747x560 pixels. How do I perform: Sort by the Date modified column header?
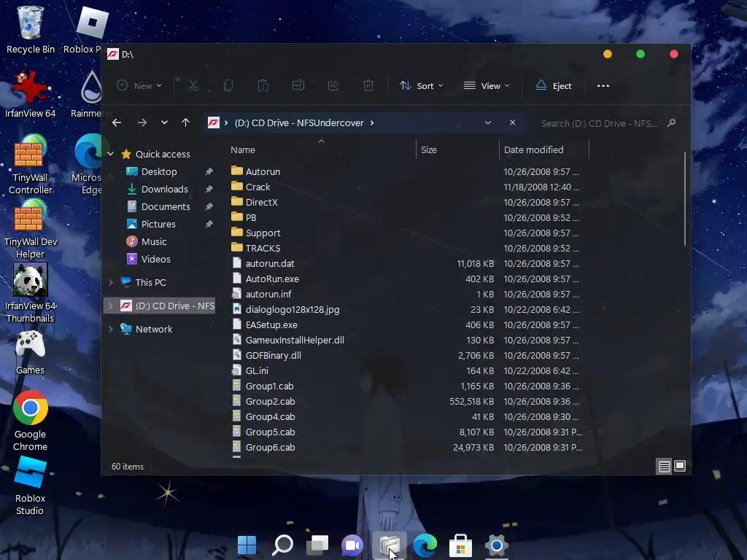pyautogui.click(x=544, y=149)
